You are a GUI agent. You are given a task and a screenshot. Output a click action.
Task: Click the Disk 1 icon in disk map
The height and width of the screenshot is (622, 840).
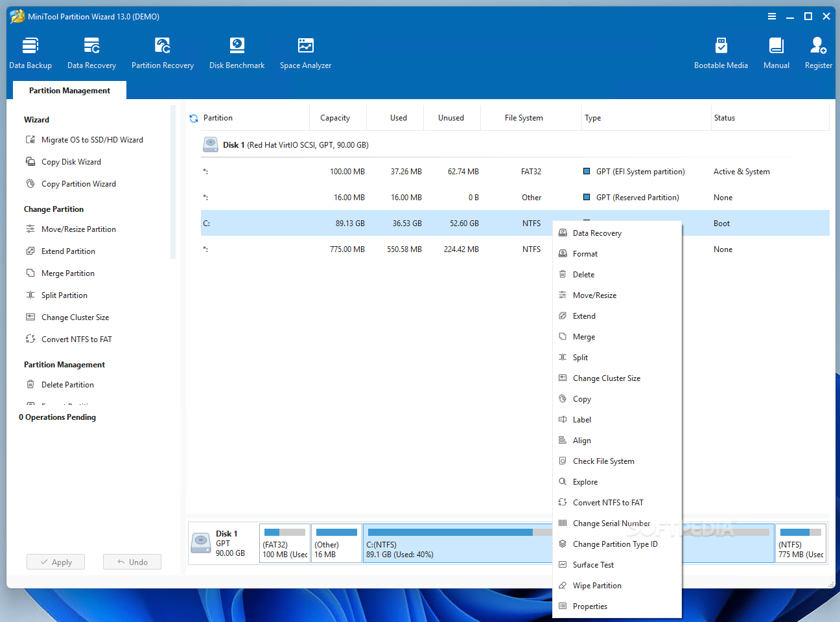(201, 543)
